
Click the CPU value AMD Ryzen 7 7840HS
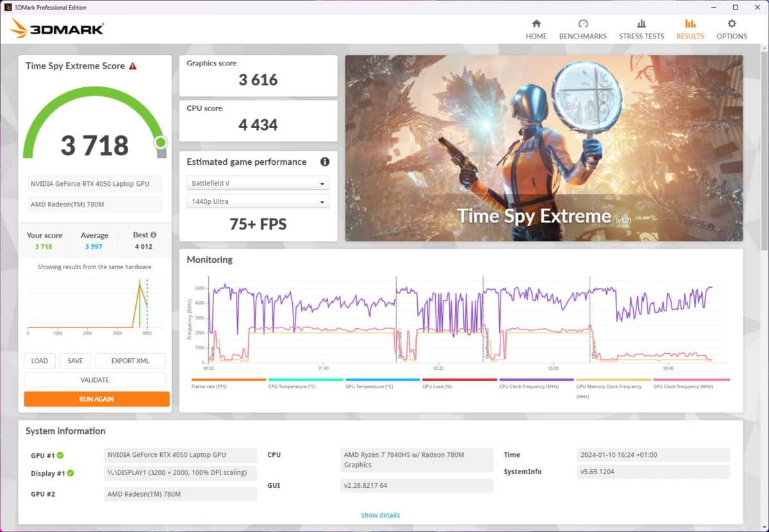[x=417, y=460]
